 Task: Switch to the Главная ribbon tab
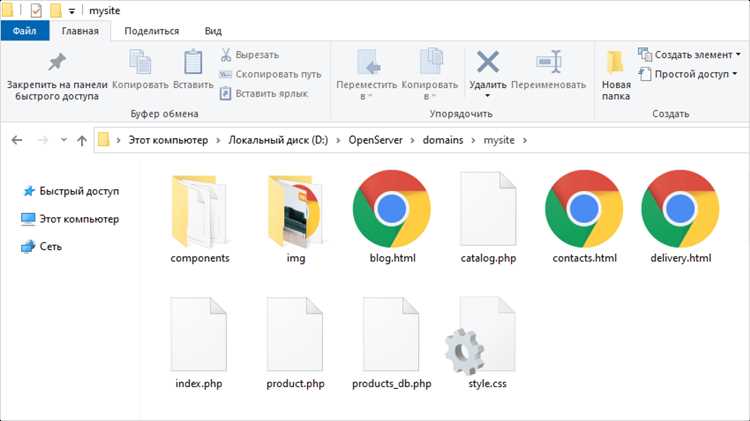coord(80,31)
